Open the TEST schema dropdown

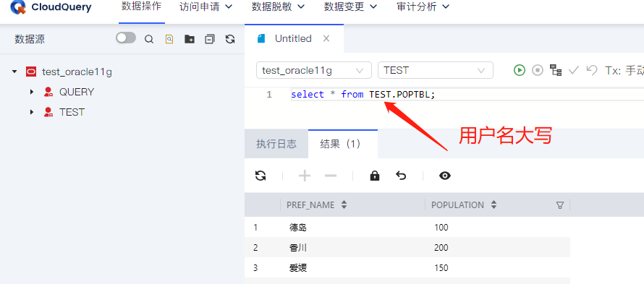coord(436,70)
